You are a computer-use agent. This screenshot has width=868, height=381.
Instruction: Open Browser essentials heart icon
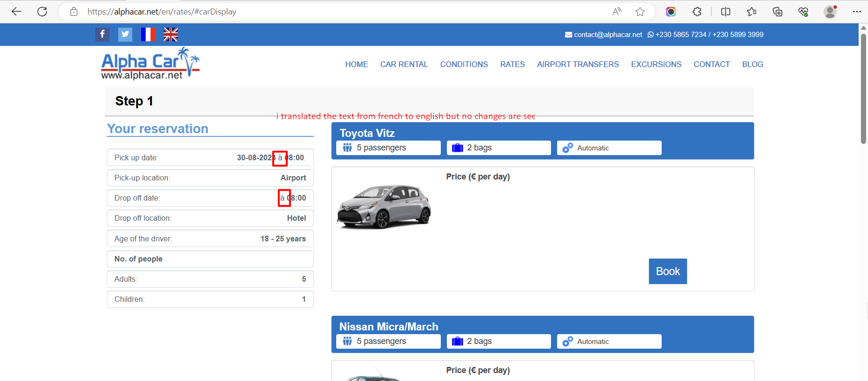click(x=803, y=12)
